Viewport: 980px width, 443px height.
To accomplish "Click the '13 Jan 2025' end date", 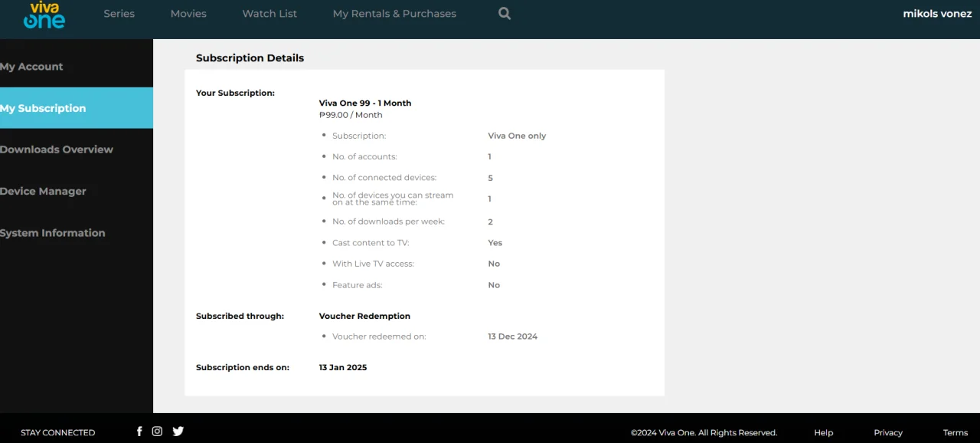I will click(343, 368).
